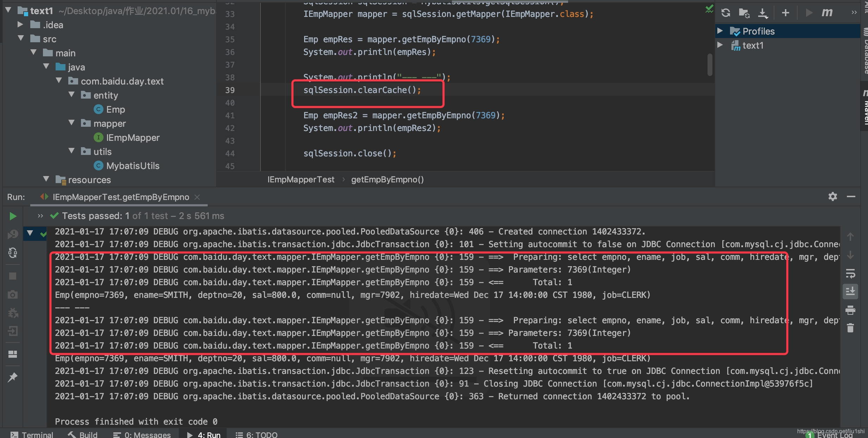Click Execute Maven Goal 'm' icon
The width and height of the screenshot is (868, 438).
point(827,13)
